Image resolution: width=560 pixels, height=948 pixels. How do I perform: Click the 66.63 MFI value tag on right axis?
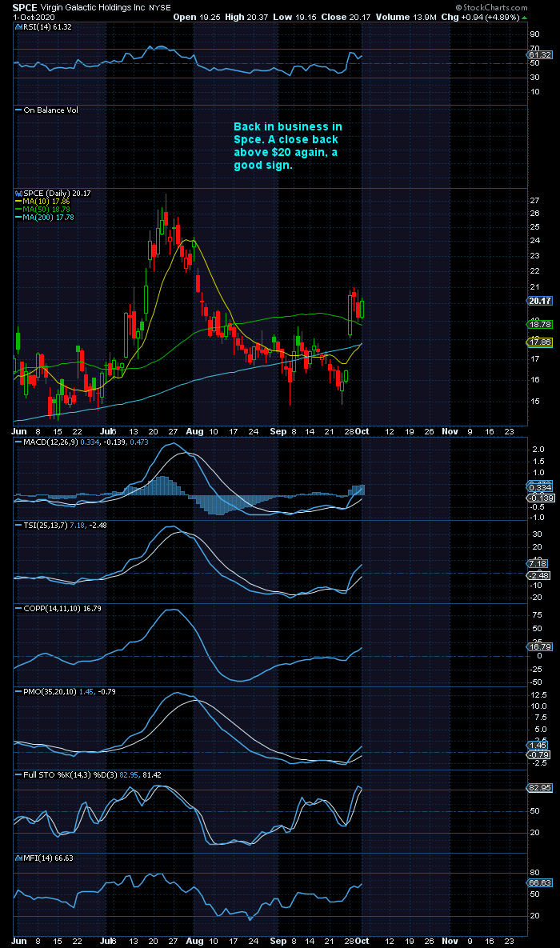(539, 882)
